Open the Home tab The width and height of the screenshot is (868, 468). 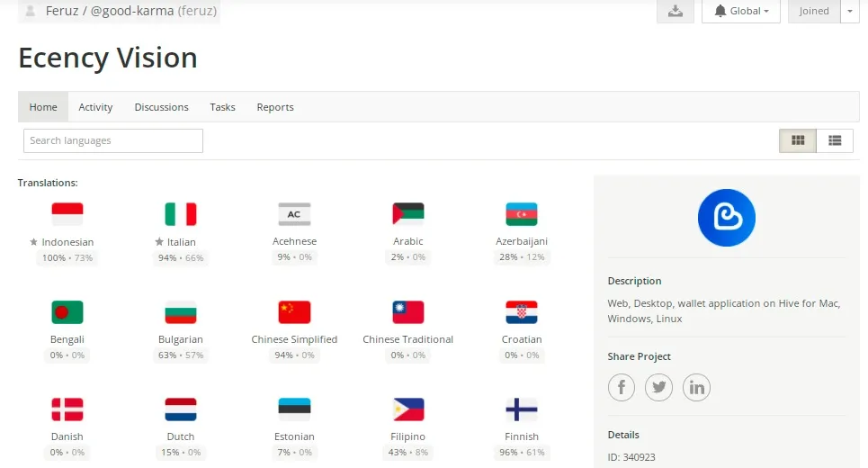tap(43, 107)
